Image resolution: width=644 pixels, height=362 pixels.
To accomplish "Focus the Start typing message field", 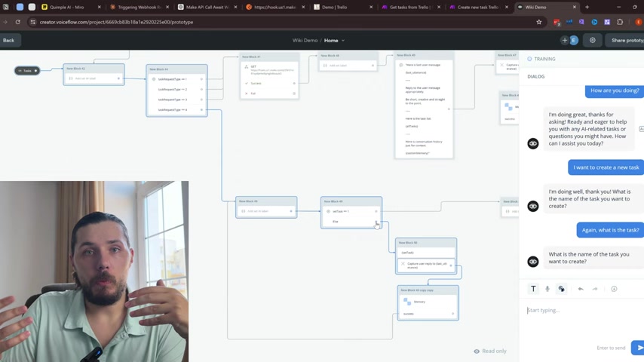I will [x=581, y=310].
